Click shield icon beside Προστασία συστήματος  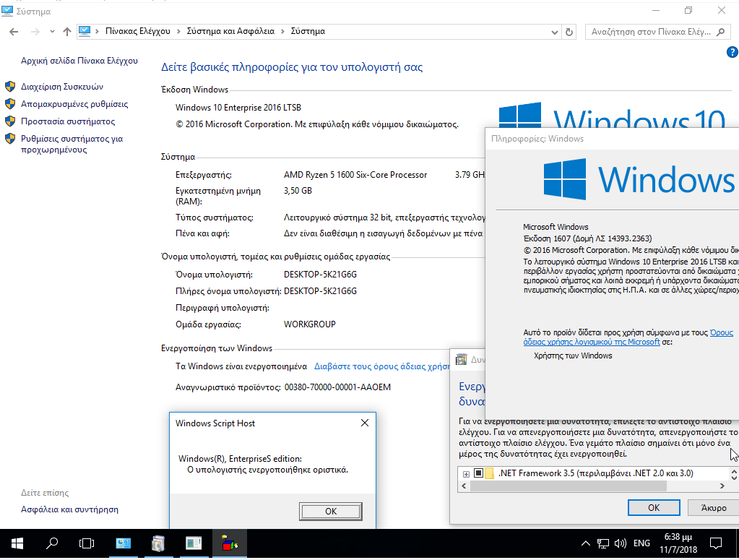(x=10, y=121)
